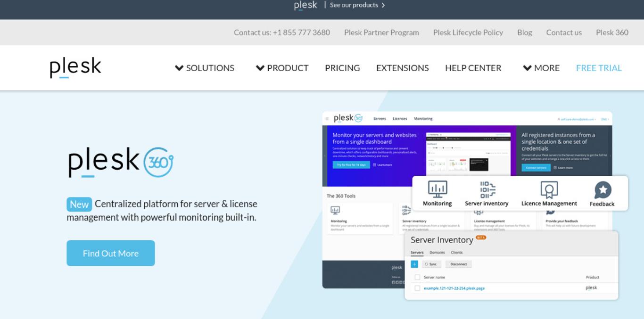Select the FREE TRIAL menu item
Viewport: 644px width, 319px height.
pyautogui.click(x=599, y=68)
